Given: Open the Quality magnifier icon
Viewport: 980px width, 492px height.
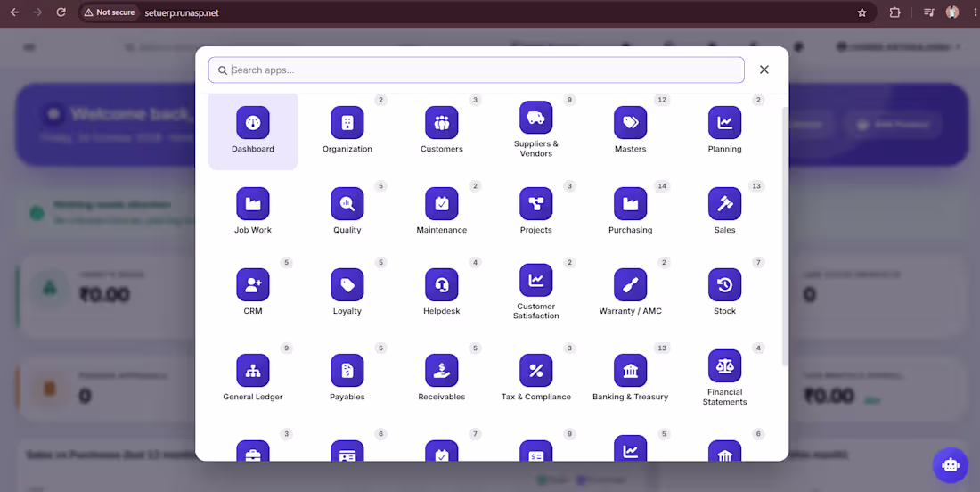Looking at the screenshot, I should 347,204.
